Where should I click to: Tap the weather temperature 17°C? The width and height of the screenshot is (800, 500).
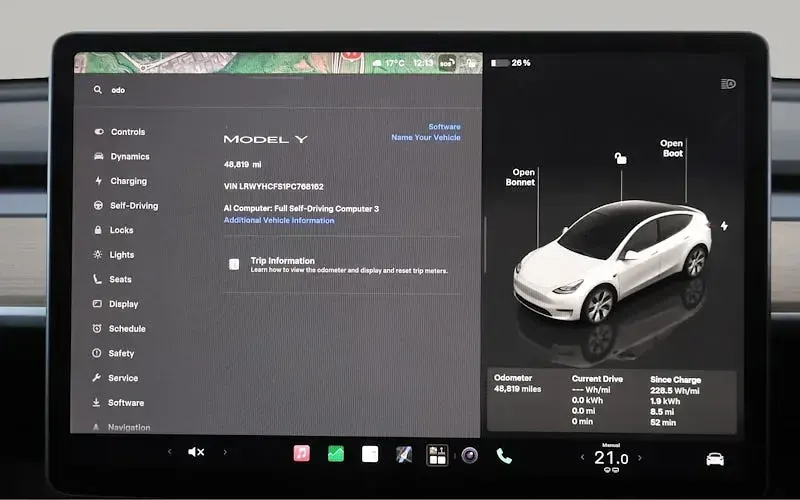[389, 63]
